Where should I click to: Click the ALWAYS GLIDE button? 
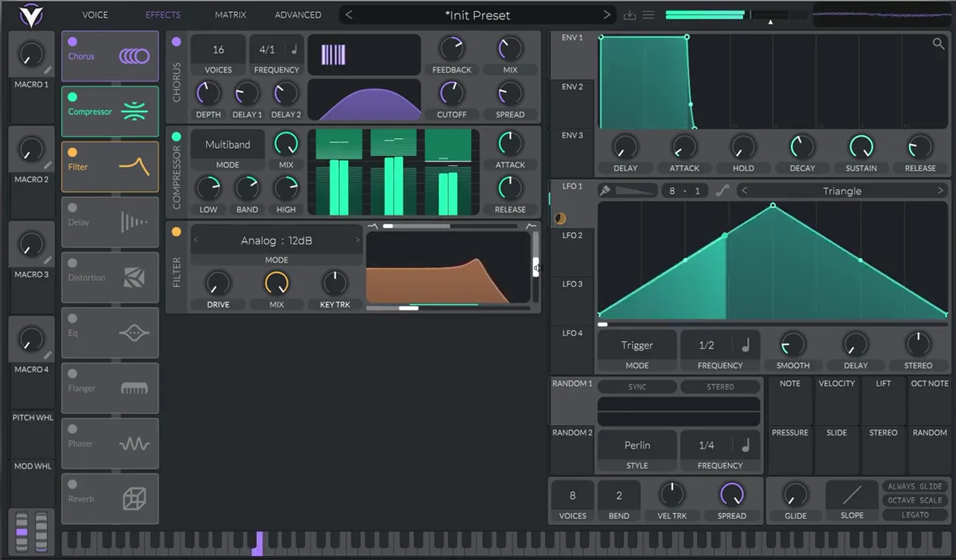(915, 486)
